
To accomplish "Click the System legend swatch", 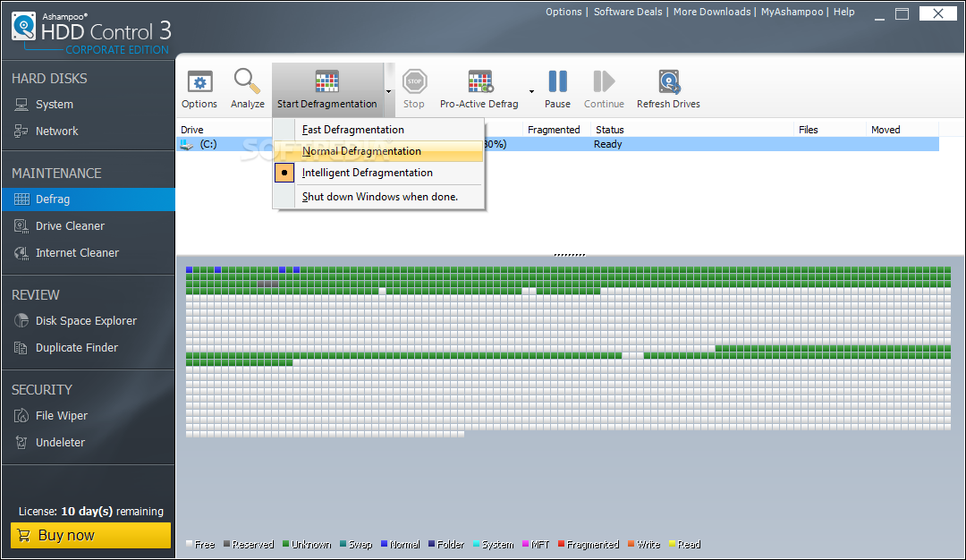I will pyautogui.click(x=476, y=544).
